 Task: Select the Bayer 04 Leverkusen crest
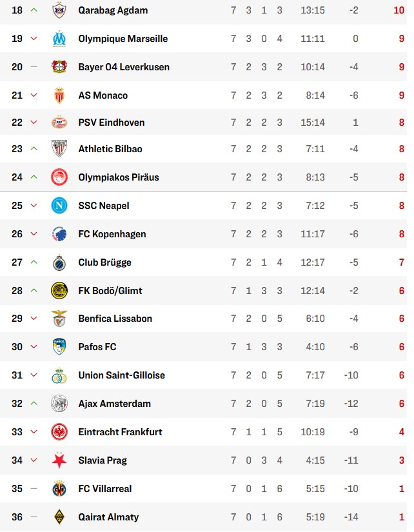59,67
